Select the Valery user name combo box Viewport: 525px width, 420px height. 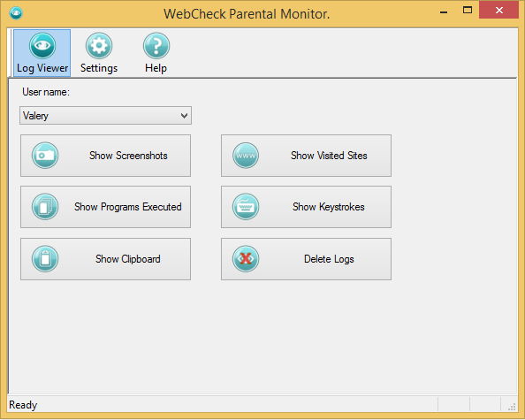[x=105, y=116]
